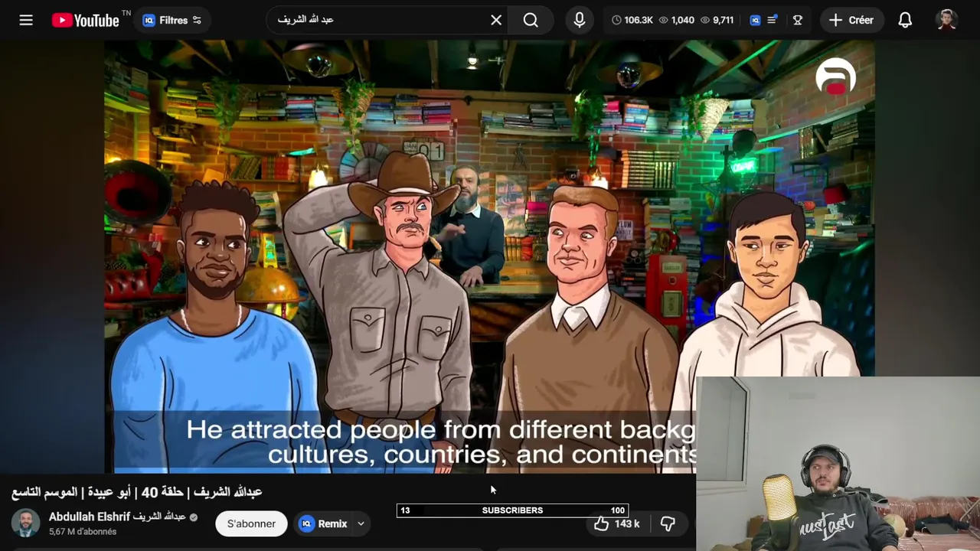The width and height of the screenshot is (980, 551).
Task: Click the Remix button
Action: tap(322, 523)
